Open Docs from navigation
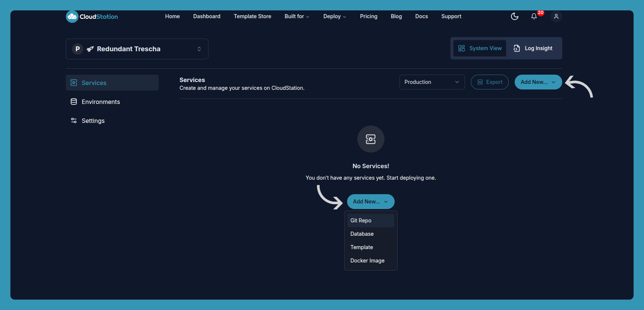Image resolution: width=644 pixels, height=310 pixels. click(x=421, y=16)
